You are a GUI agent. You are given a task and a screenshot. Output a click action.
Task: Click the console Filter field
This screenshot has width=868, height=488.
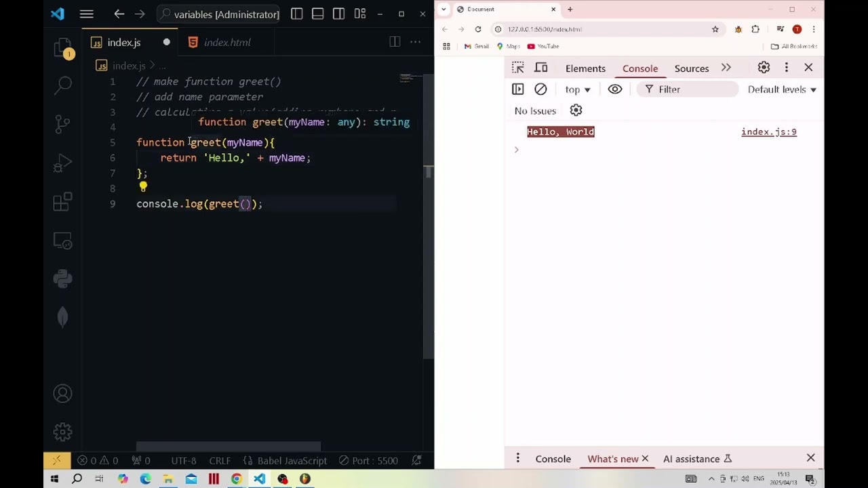coord(688,89)
